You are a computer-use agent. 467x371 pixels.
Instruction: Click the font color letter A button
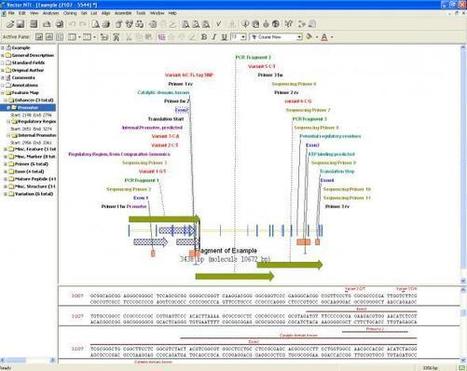pos(324,37)
